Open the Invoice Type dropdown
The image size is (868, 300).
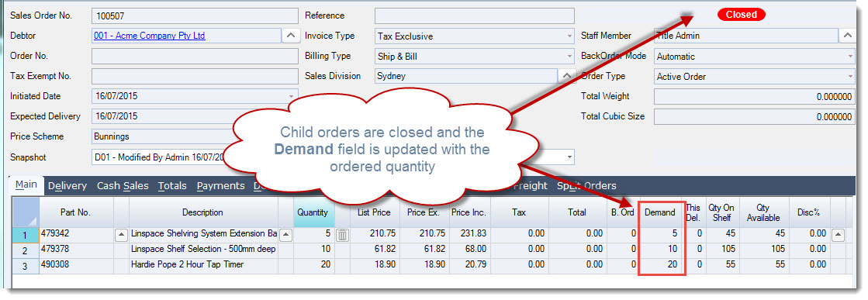[x=569, y=36]
